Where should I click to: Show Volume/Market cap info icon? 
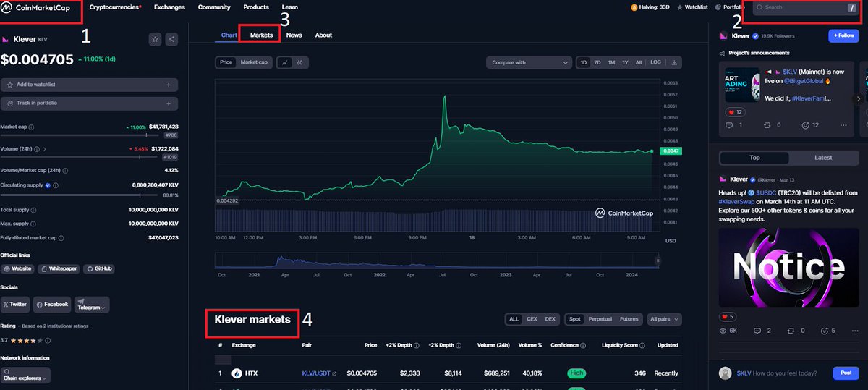tap(64, 170)
